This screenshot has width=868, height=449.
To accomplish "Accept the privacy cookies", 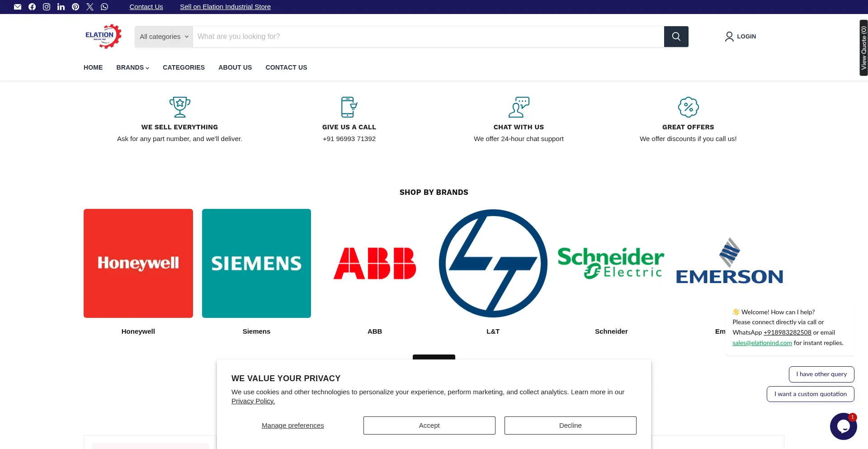I will (429, 425).
